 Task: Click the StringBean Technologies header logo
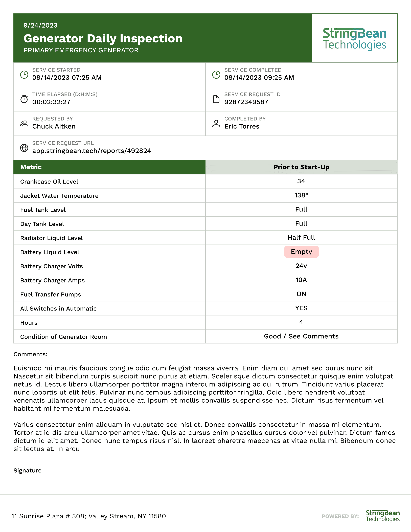tap(355, 39)
